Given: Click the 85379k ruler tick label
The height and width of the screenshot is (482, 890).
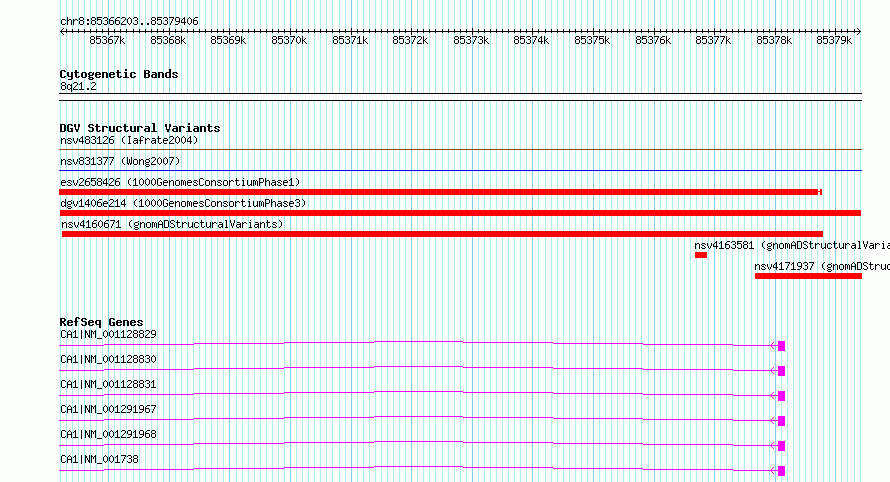Looking at the screenshot, I should pyautogui.click(x=834, y=40).
